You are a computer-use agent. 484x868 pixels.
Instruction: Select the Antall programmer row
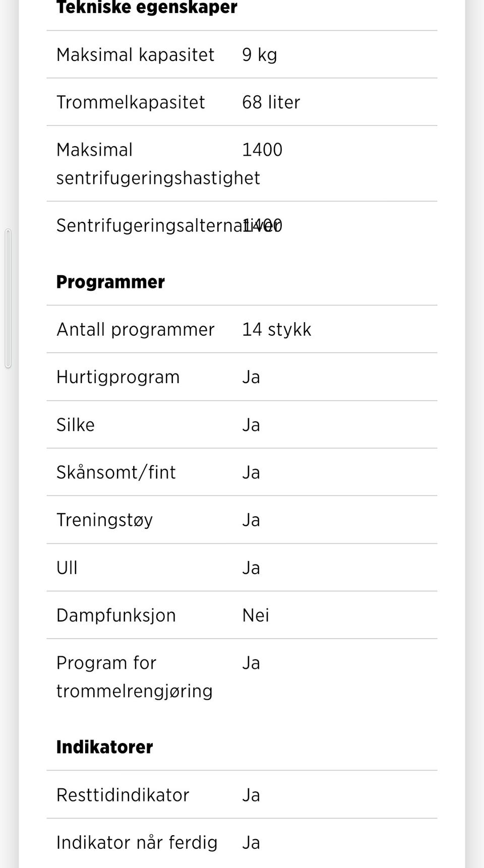click(x=242, y=329)
